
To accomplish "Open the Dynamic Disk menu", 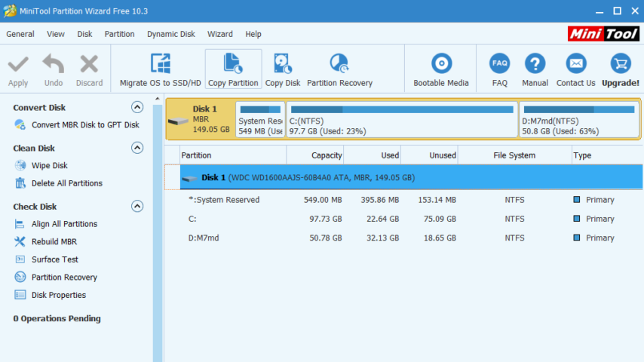I will pyautogui.click(x=171, y=34).
